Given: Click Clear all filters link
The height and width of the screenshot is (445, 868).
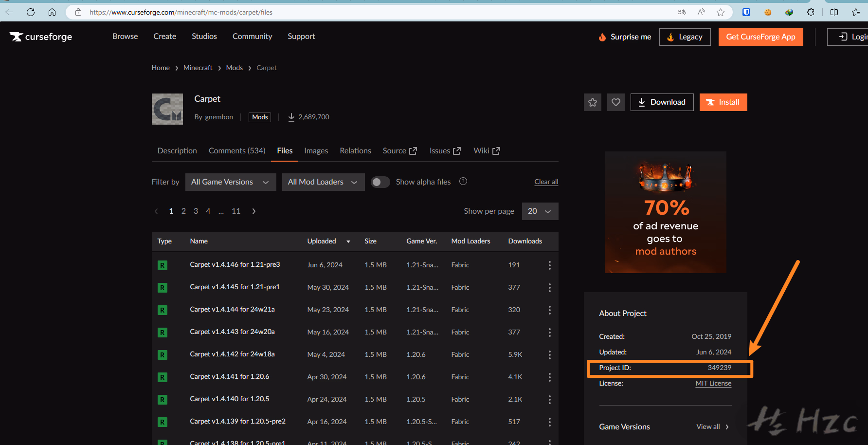Looking at the screenshot, I should tap(546, 182).
